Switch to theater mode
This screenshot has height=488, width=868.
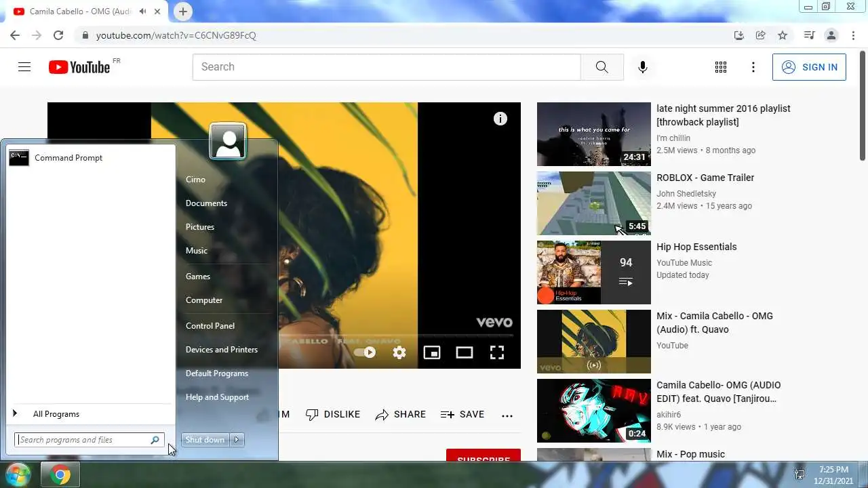coord(465,352)
